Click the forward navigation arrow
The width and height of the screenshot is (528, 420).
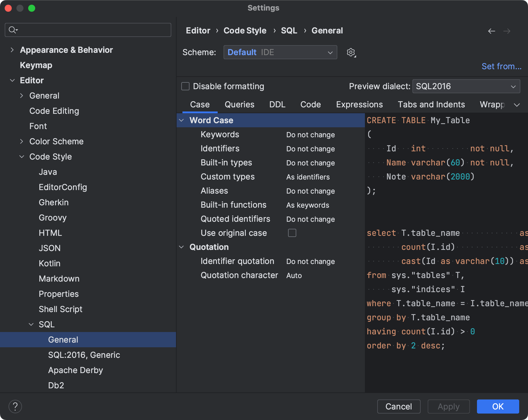(507, 31)
